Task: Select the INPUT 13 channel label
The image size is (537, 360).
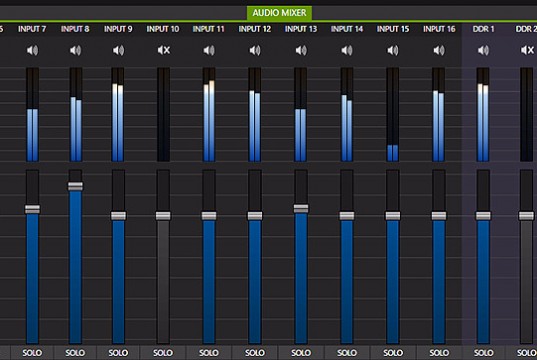Action: click(301, 29)
